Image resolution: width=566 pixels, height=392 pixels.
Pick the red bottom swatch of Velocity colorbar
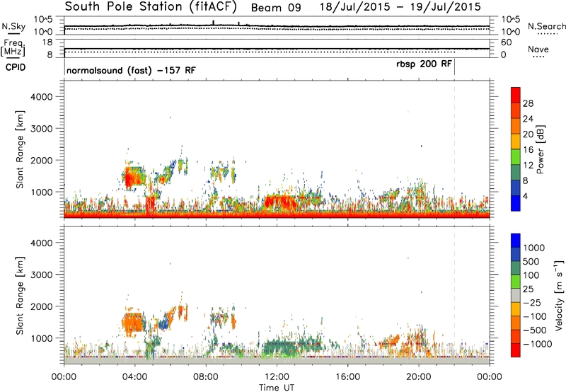pos(516,350)
